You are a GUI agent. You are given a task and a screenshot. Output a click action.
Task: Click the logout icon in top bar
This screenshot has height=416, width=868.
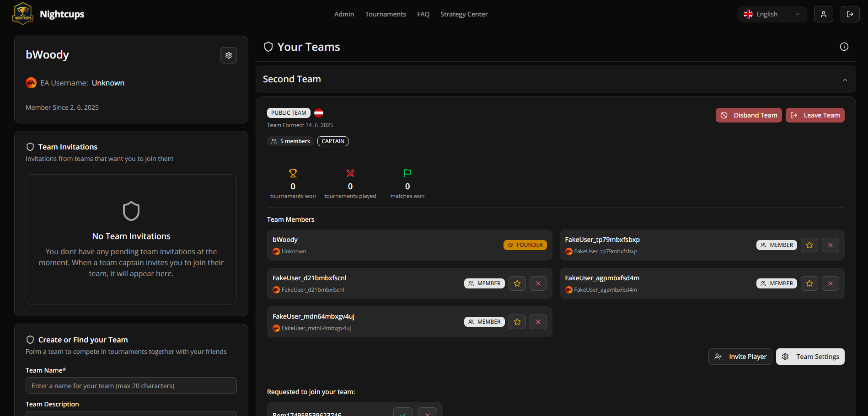click(850, 14)
